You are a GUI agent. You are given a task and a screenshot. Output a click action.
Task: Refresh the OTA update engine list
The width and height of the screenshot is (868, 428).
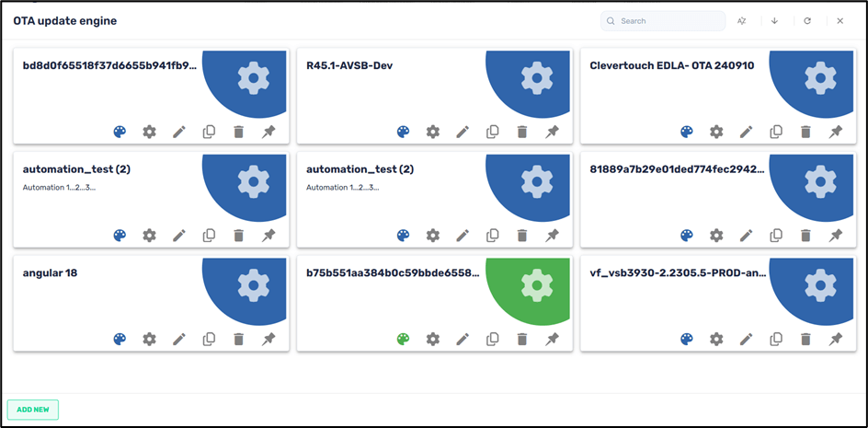tap(807, 20)
